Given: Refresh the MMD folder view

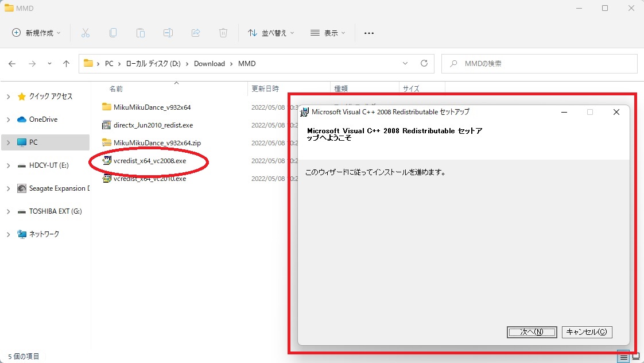Looking at the screenshot, I should point(424,63).
